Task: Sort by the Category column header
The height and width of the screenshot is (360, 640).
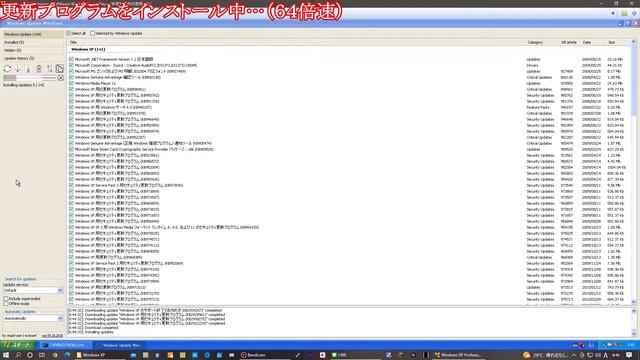Action: coord(542,42)
